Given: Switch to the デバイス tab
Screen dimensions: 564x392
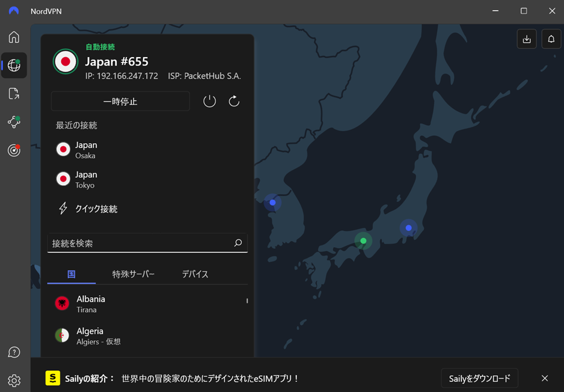Looking at the screenshot, I should tap(195, 274).
